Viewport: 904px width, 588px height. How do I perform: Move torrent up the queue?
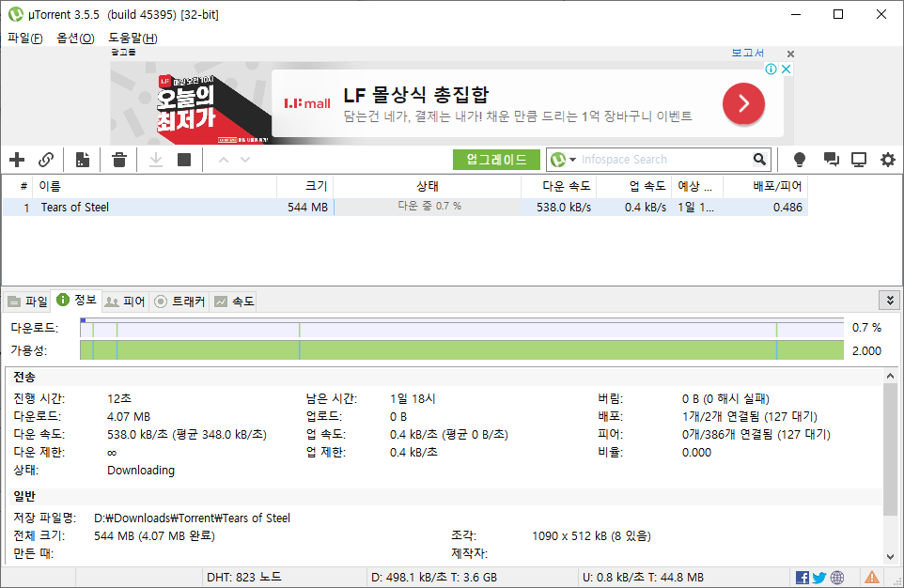pos(224,160)
